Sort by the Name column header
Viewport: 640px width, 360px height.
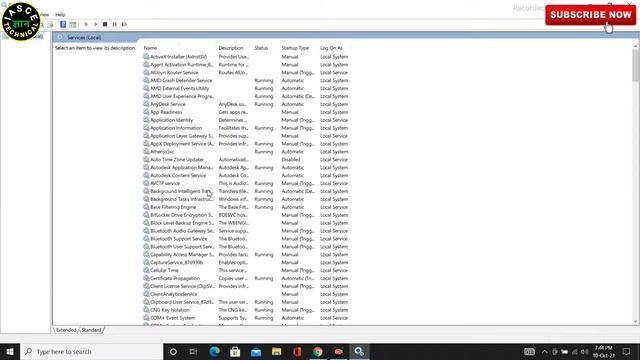point(150,48)
